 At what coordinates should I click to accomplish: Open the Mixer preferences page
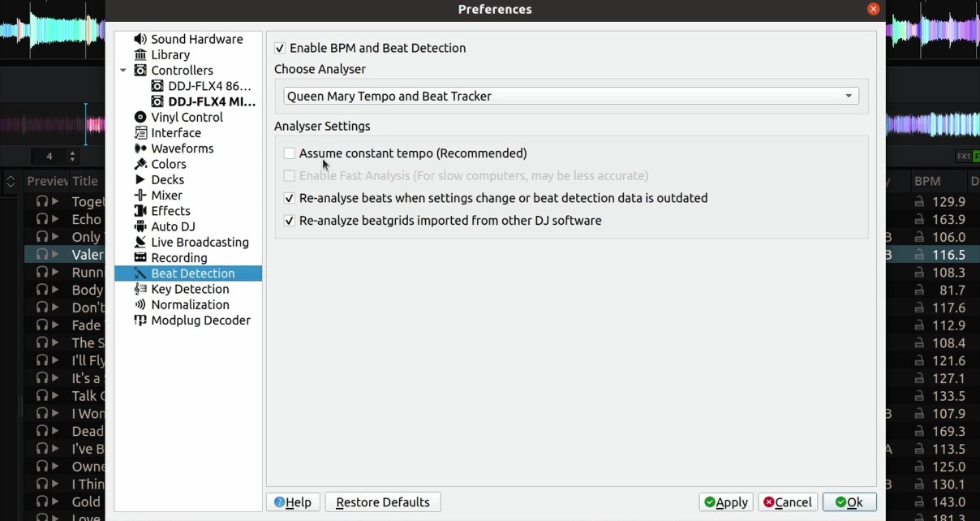(x=166, y=196)
